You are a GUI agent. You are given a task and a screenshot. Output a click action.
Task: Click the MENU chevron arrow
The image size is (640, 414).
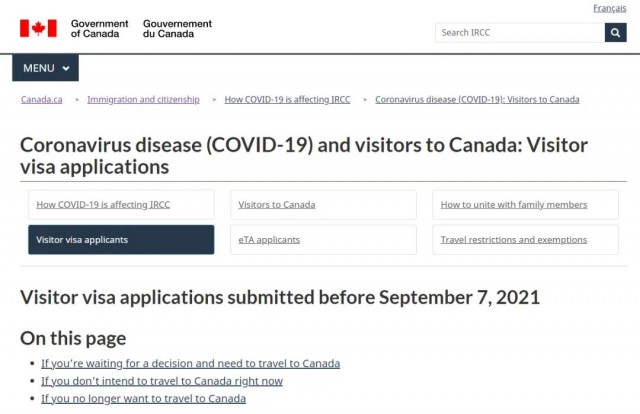(66, 68)
